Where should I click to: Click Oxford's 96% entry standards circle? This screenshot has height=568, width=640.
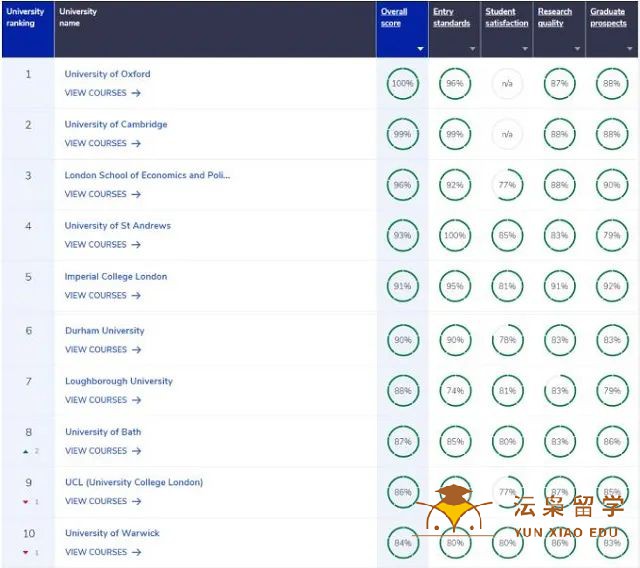[455, 84]
